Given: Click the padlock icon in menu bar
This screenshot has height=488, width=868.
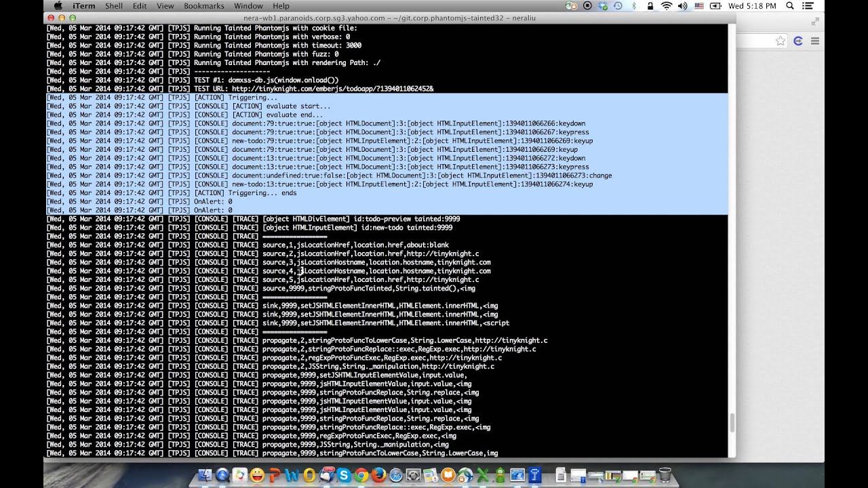Looking at the screenshot, I should (650, 5).
